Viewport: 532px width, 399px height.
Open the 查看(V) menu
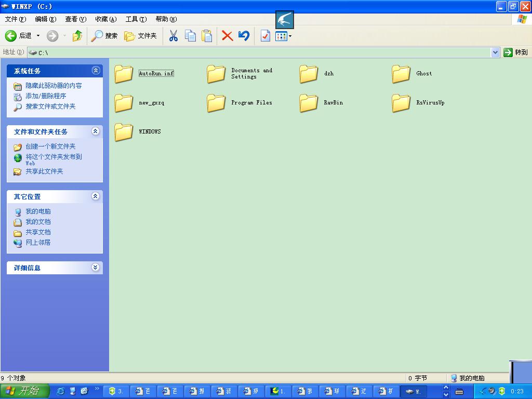click(x=76, y=19)
